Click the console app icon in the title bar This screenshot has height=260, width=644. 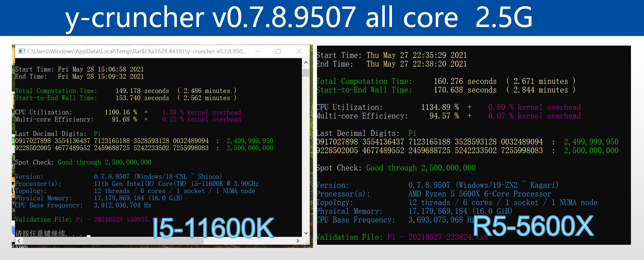click(x=22, y=51)
